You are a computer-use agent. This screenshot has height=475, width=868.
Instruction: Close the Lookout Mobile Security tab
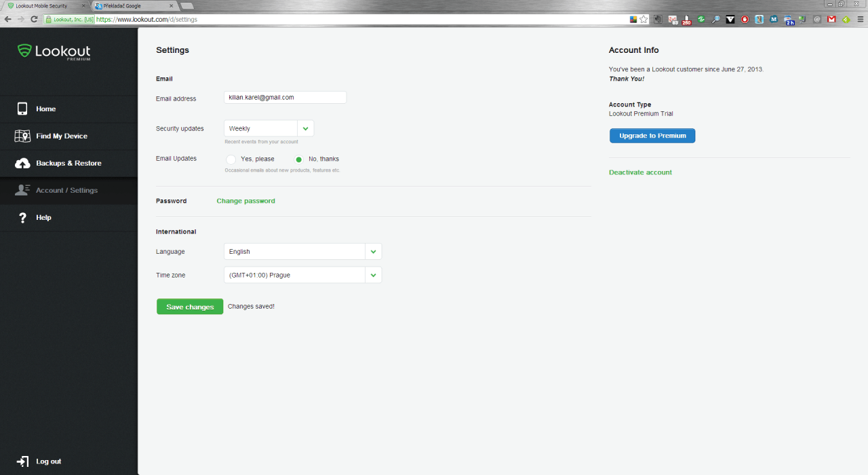(83, 5)
